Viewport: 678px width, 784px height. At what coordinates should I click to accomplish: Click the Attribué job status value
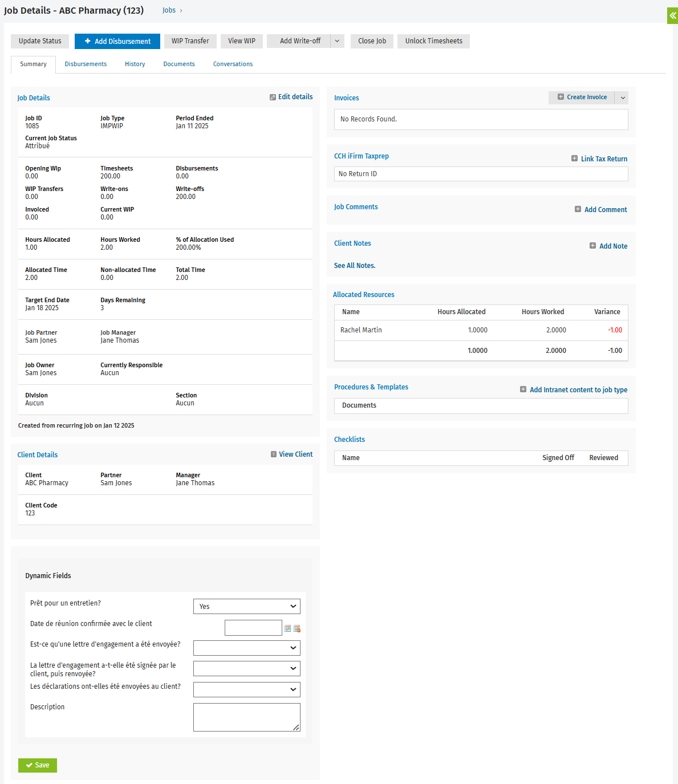coord(37,146)
